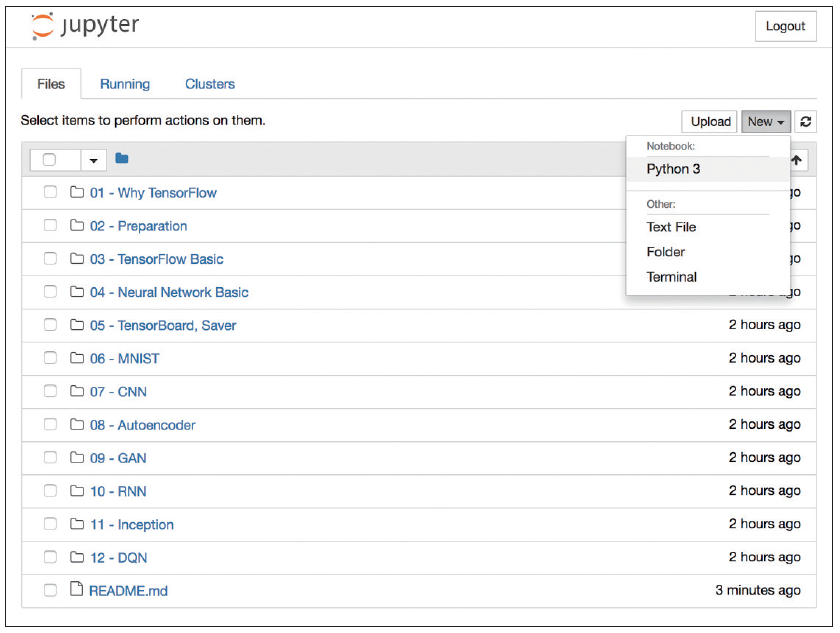Screen dimensions: 840x633
Task: Click the folder icon beside 10 - RNN
Action: coord(77,491)
